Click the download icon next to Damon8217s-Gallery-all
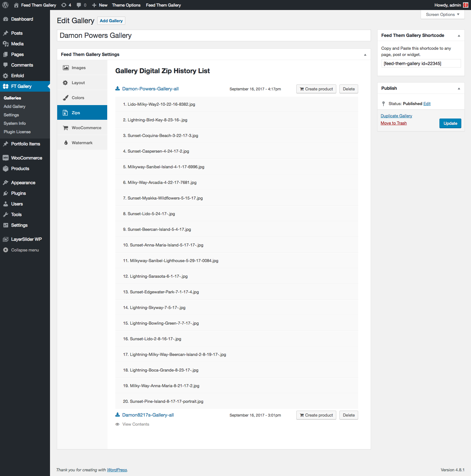Screen dimensions: 471x476 (118, 415)
